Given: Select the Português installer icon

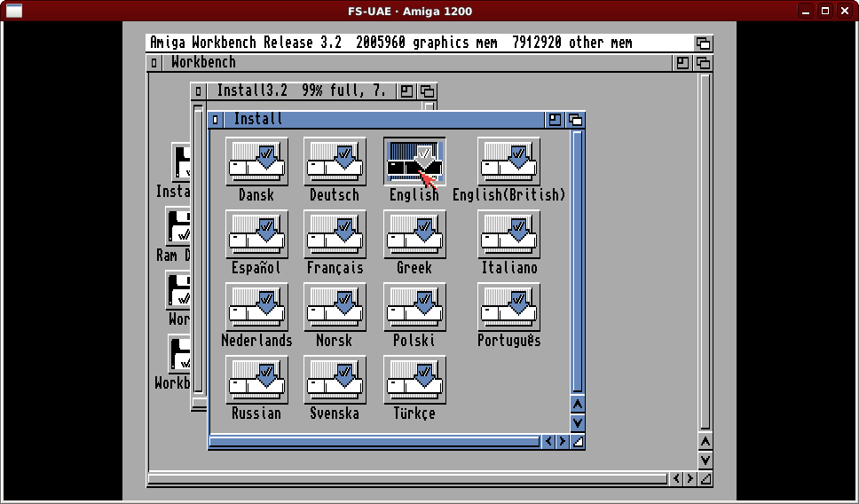Looking at the screenshot, I should (509, 307).
